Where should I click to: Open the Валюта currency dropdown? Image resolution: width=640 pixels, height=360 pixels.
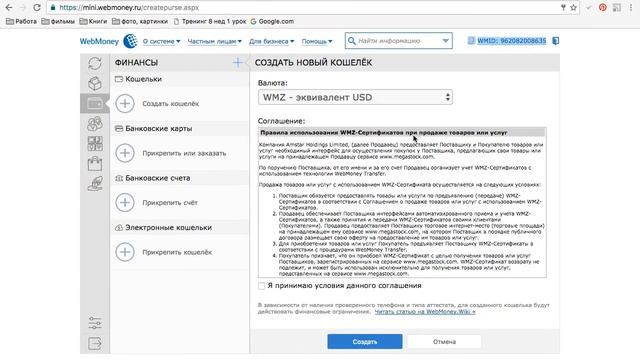(x=355, y=97)
